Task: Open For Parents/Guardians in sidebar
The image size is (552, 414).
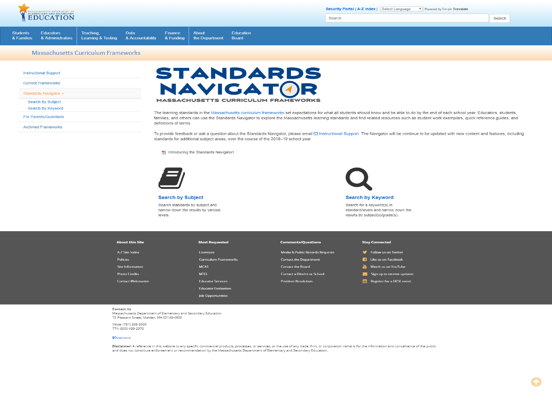Action: 44,117
